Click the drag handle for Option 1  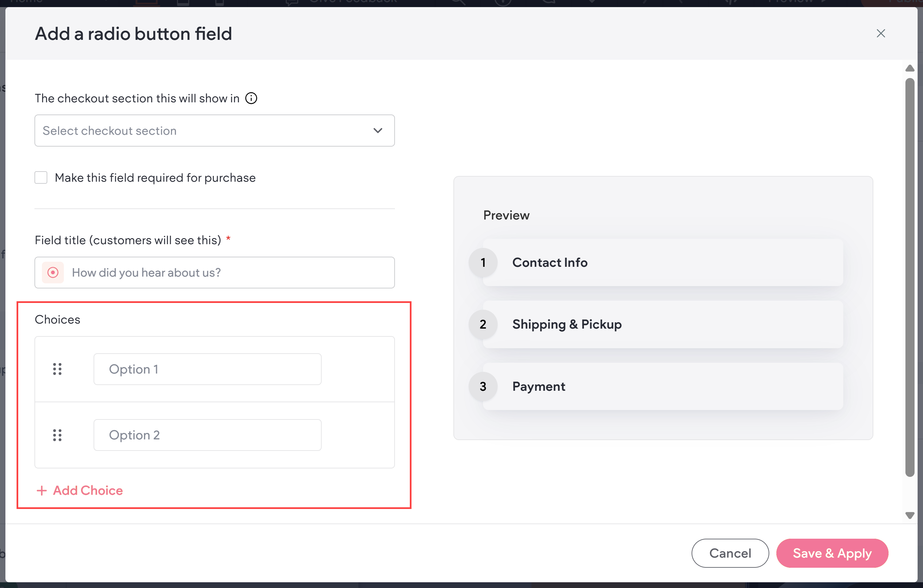(x=57, y=369)
